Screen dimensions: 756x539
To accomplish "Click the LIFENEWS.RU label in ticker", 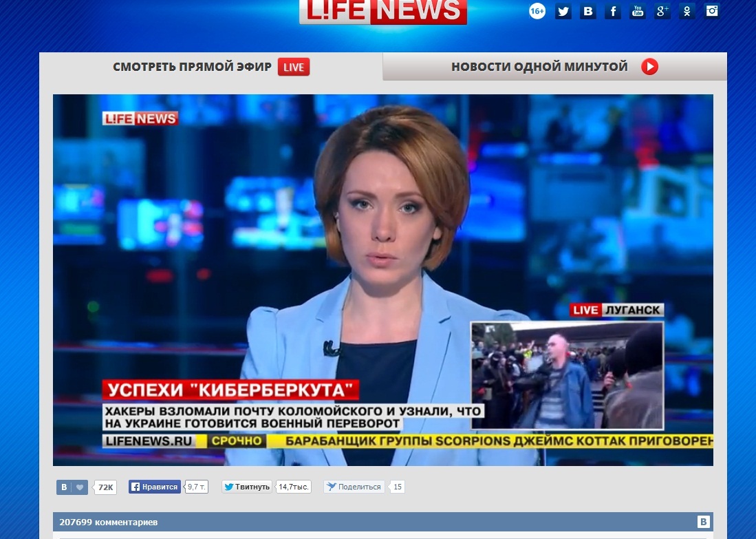I will (x=149, y=441).
